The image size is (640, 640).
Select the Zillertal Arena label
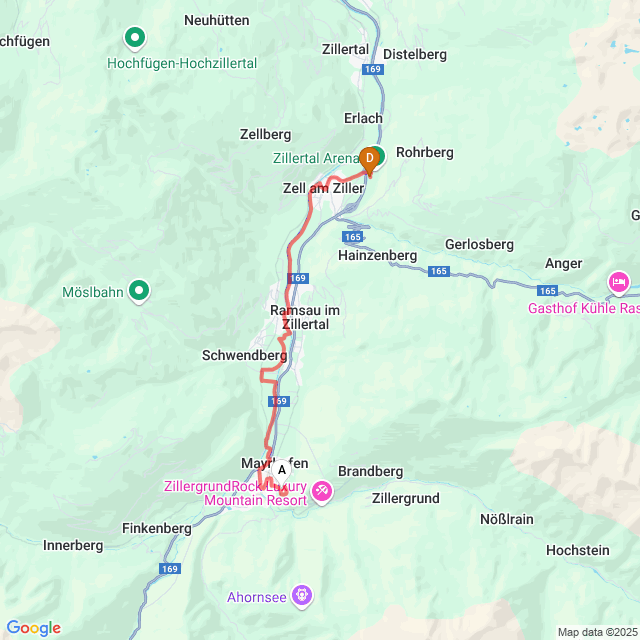316,158
